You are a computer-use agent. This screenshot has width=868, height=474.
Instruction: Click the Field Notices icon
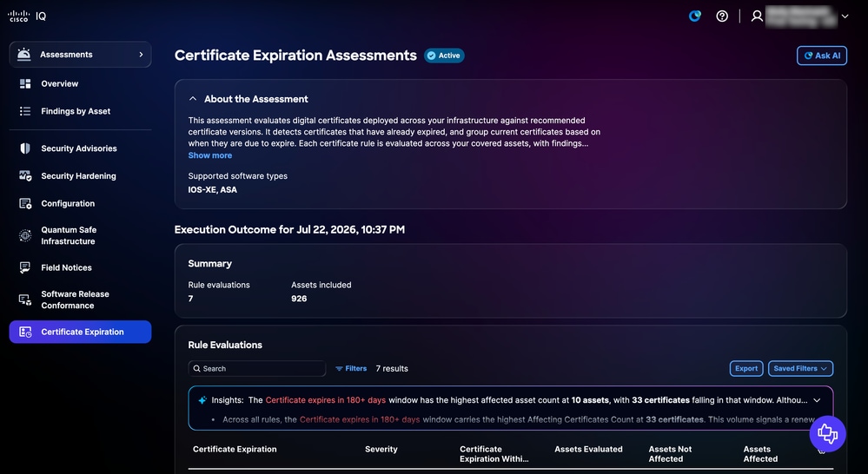point(25,267)
